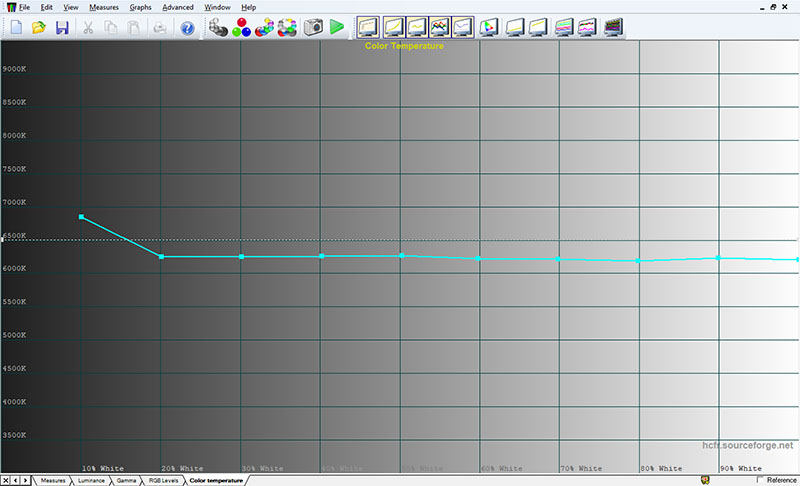Click the Color Temperature graph title
The height and width of the screenshot is (486, 800).
(x=404, y=46)
